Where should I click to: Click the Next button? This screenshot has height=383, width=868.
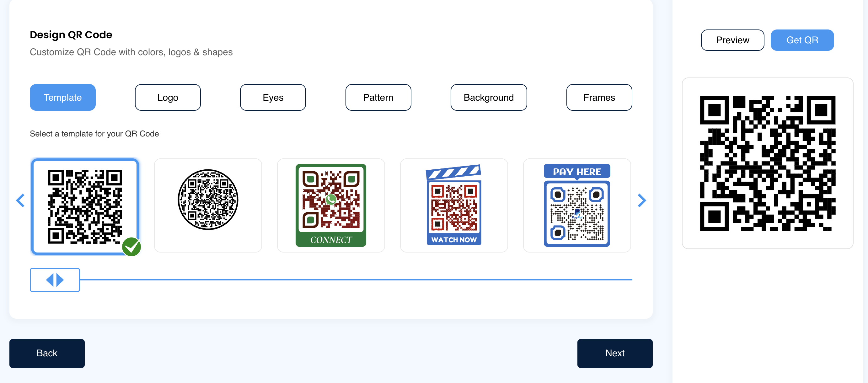pyautogui.click(x=615, y=353)
